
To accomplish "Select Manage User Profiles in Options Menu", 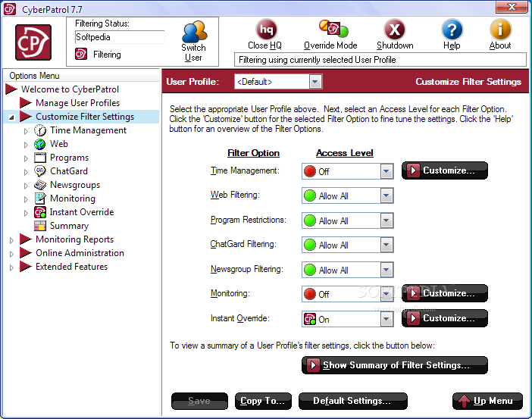I will [78, 103].
